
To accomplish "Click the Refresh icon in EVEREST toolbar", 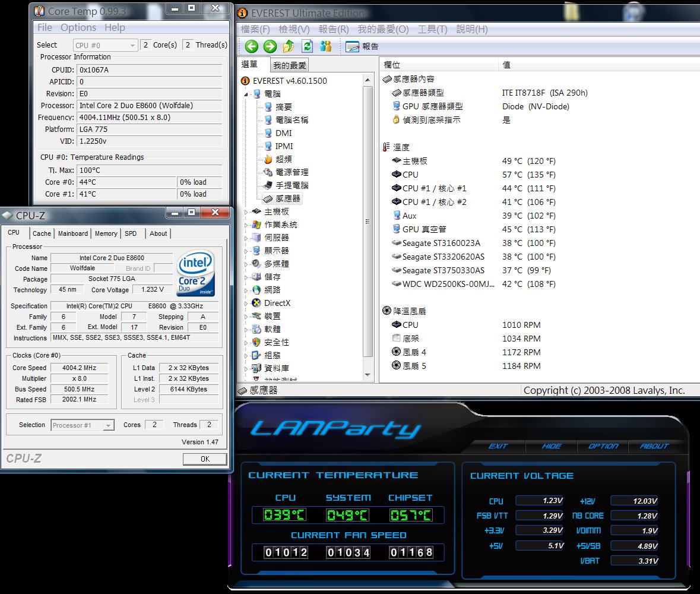I will point(307,46).
